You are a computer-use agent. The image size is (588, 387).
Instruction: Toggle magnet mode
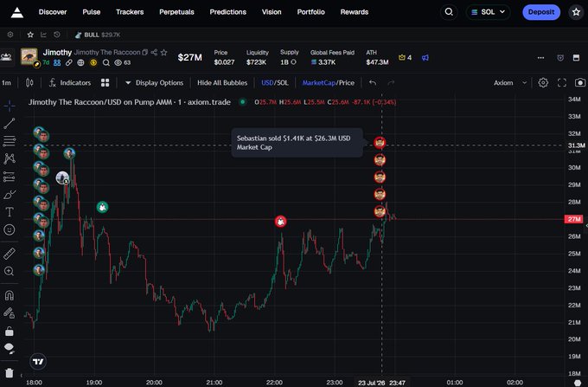tap(10, 295)
